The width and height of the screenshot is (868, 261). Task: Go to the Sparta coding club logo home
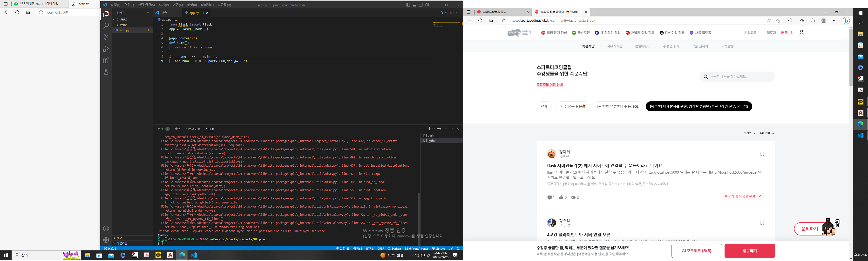pos(519,33)
